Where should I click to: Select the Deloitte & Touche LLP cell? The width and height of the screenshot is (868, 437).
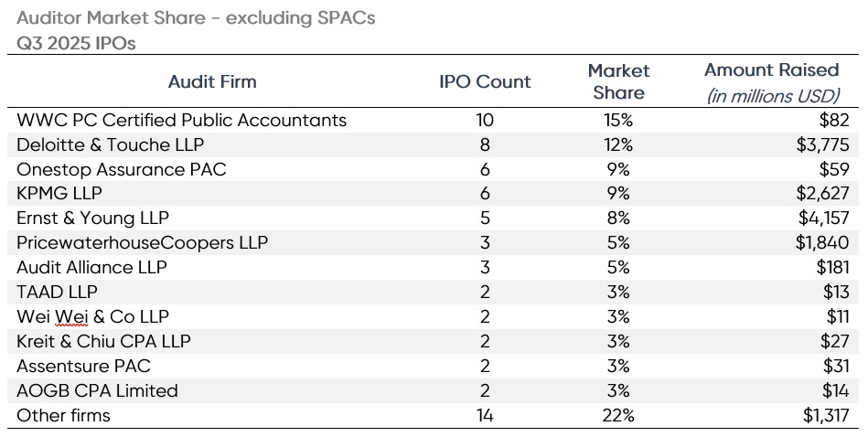point(111,144)
